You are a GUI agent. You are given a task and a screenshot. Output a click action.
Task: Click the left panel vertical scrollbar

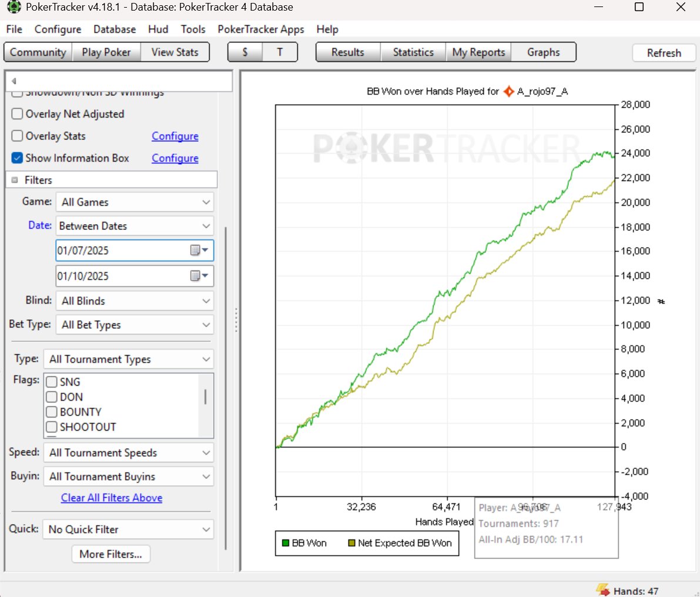pyautogui.click(x=226, y=388)
